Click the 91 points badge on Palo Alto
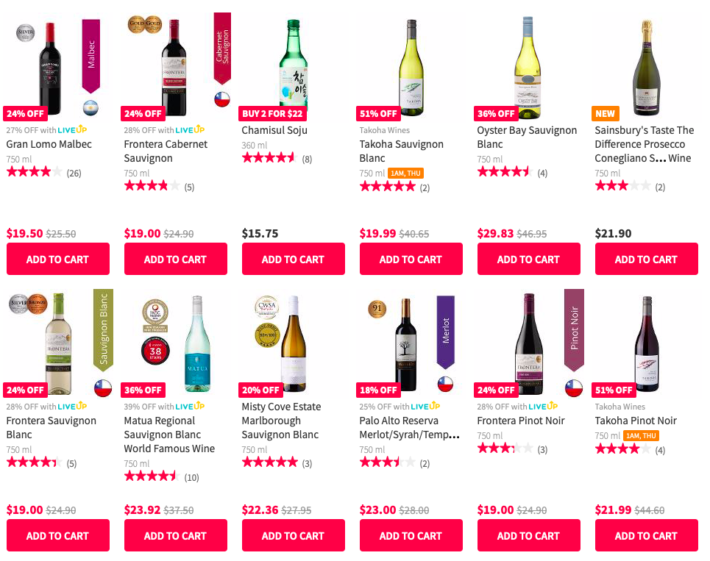This screenshot has height=561, width=710. [x=377, y=310]
